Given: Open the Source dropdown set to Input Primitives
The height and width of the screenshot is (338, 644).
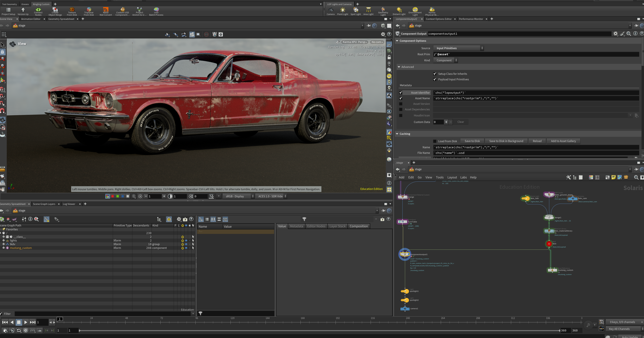Looking at the screenshot, I should tap(458, 48).
